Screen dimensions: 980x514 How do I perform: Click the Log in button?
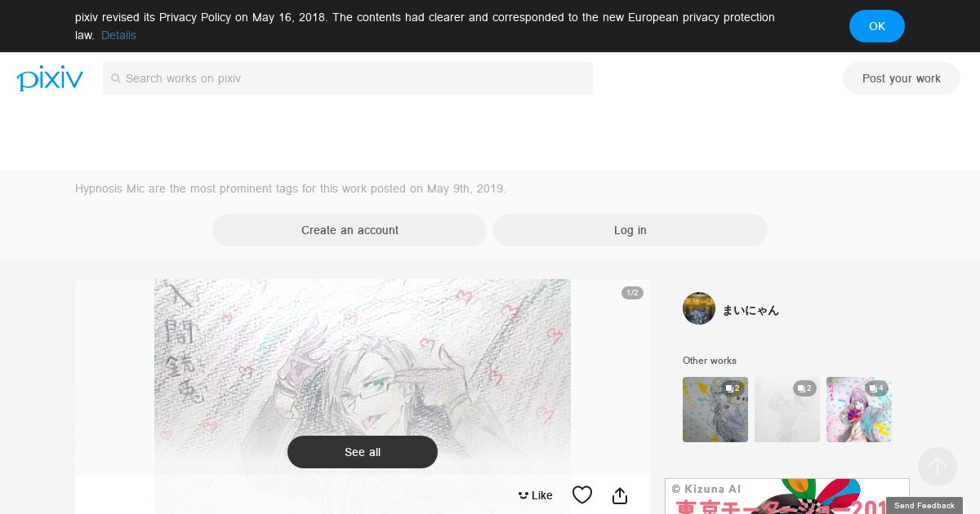tap(630, 230)
